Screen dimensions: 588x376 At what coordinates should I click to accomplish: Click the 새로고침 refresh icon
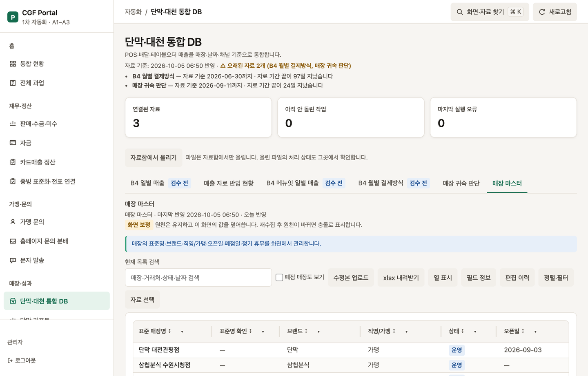542,12
